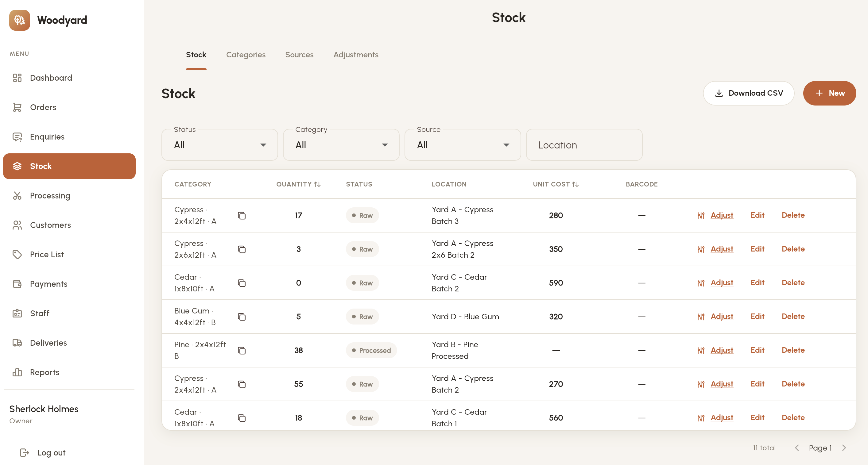Click the adjust sliders icon for Cedar Batch 1
The height and width of the screenshot is (465, 868).
pyautogui.click(x=701, y=418)
